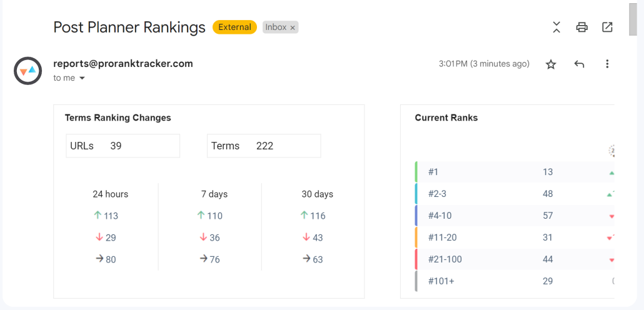Image resolution: width=644 pixels, height=310 pixels.
Task: Select the #4-10 rank row
Action: pyautogui.click(x=515, y=216)
